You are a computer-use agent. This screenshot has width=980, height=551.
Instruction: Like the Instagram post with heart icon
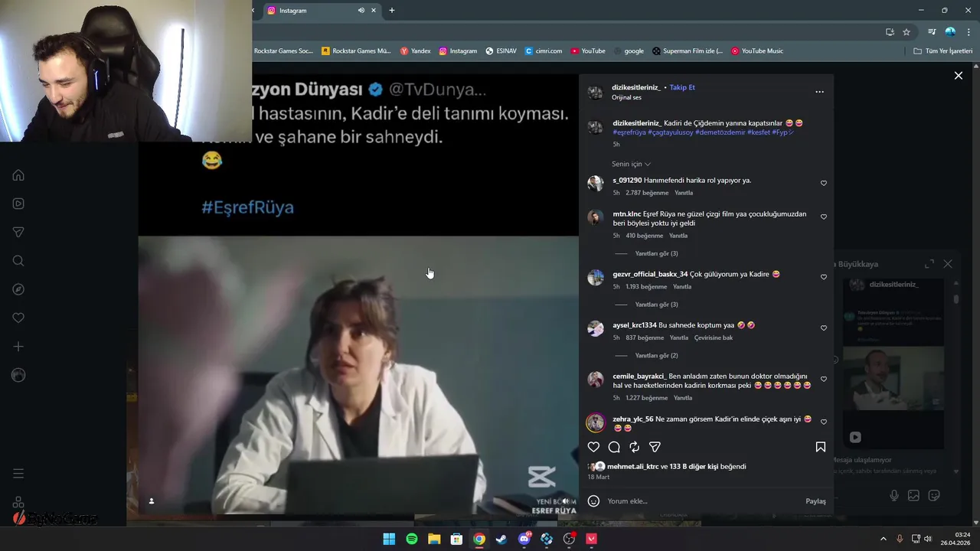coord(593,447)
